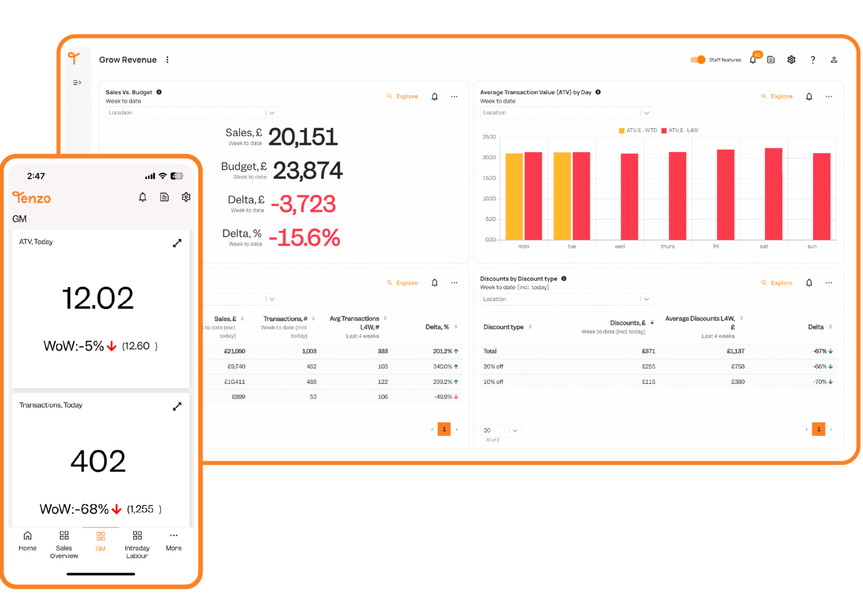Viewport: 863px width, 616px height.
Task: Click Explore on Discounts by Discount type
Action: pos(777,283)
